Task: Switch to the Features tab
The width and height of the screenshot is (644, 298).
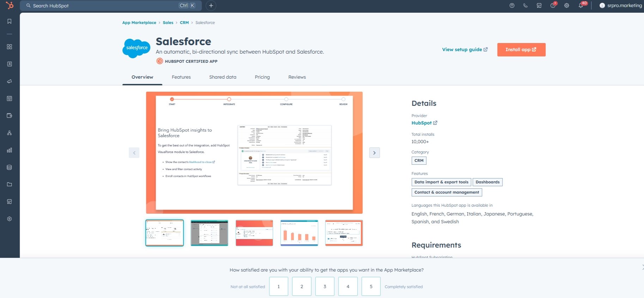Action: point(181,77)
